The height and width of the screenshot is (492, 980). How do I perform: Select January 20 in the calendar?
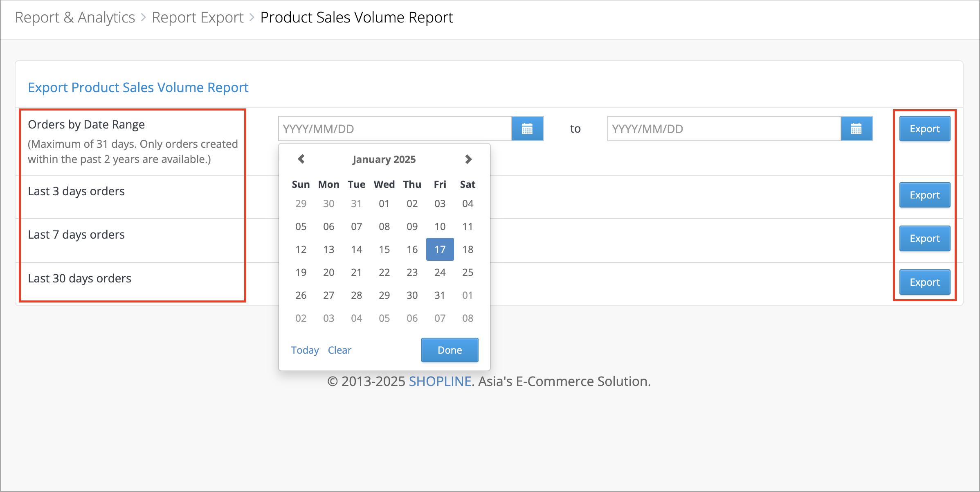point(329,272)
